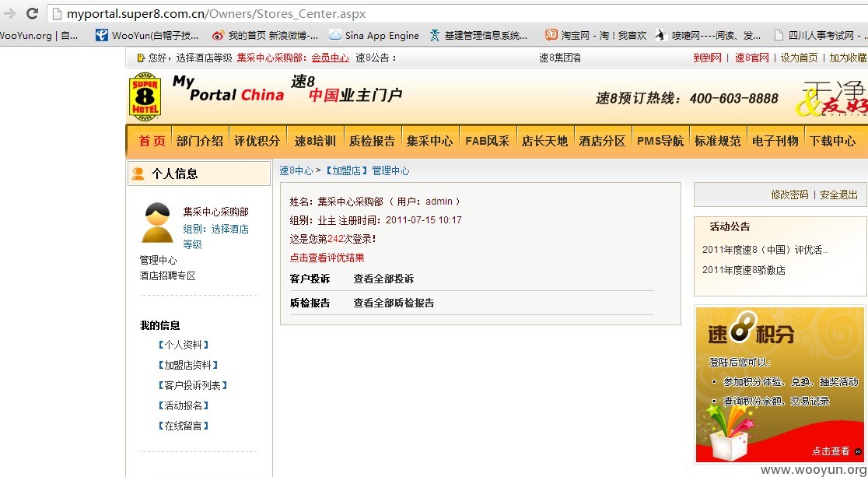This screenshot has width=868, height=477.
Task: Open the WooYun(白帽子技...) bookmark
Action: 147,36
